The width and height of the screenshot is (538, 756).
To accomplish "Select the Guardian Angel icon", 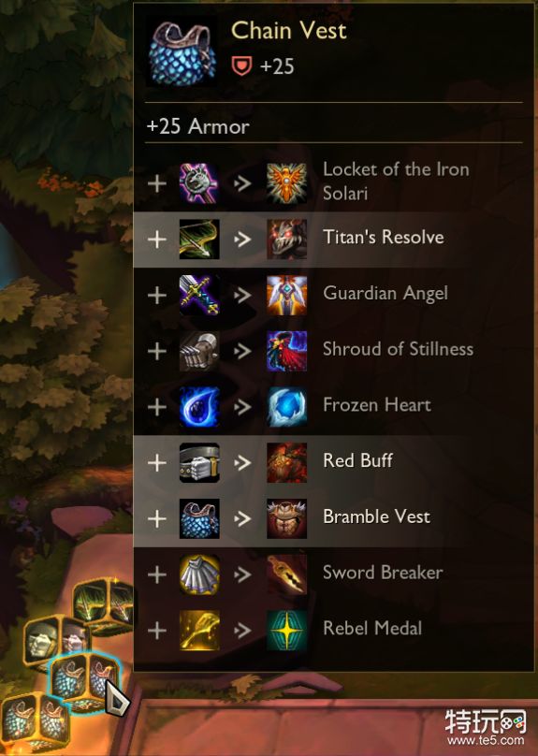I will 287,295.
